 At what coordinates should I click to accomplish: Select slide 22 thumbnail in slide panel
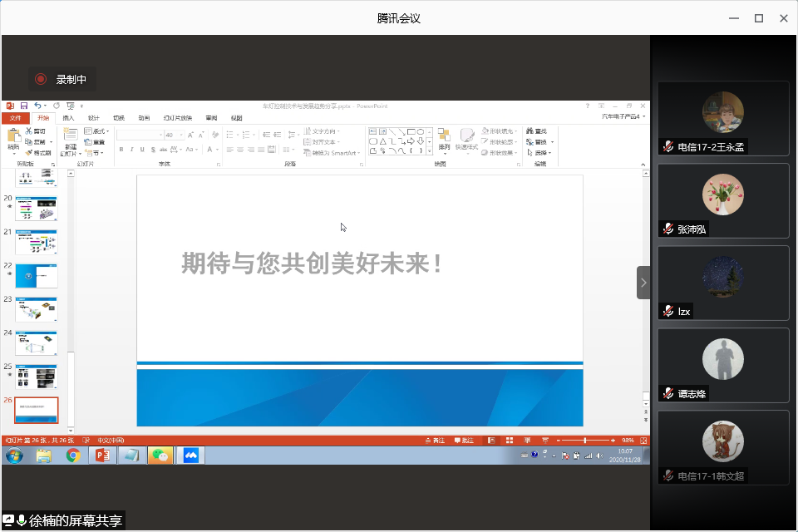(x=37, y=275)
